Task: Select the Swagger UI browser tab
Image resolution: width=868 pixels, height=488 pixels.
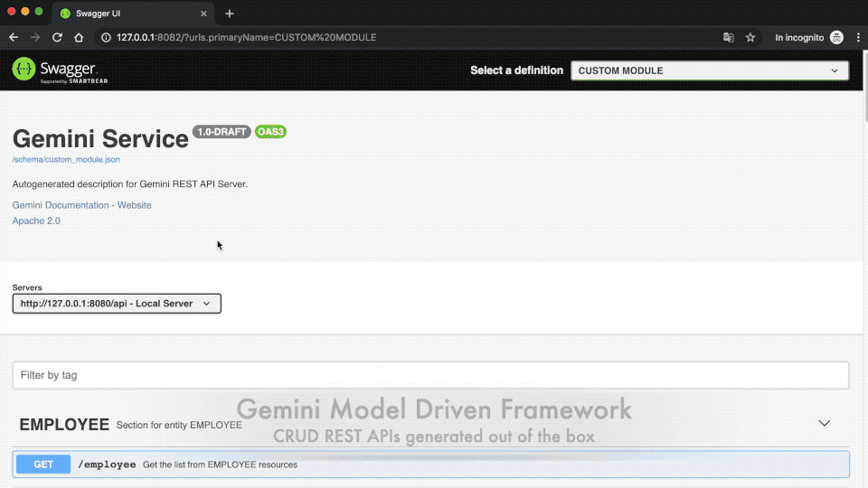Action: pos(133,14)
